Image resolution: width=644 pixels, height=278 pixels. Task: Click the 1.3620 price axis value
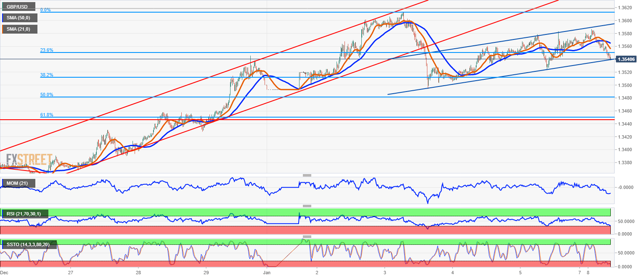(625, 8)
